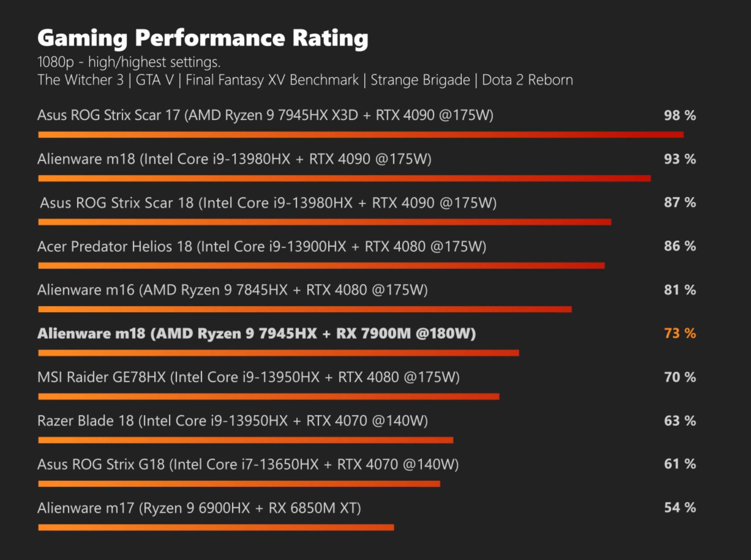The width and height of the screenshot is (751, 560).
Task: Click the 86 % rating bar
Action: tap(321, 265)
